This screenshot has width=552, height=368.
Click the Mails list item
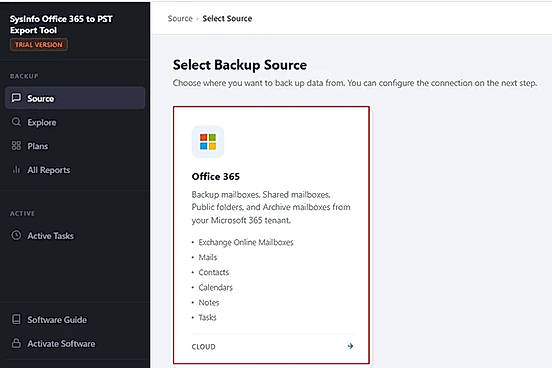pyautogui.click(x=208, y=257)
